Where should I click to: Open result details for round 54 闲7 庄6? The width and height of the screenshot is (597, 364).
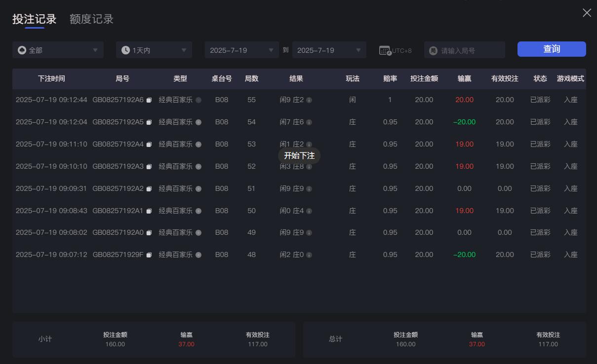tap(309, 122)
